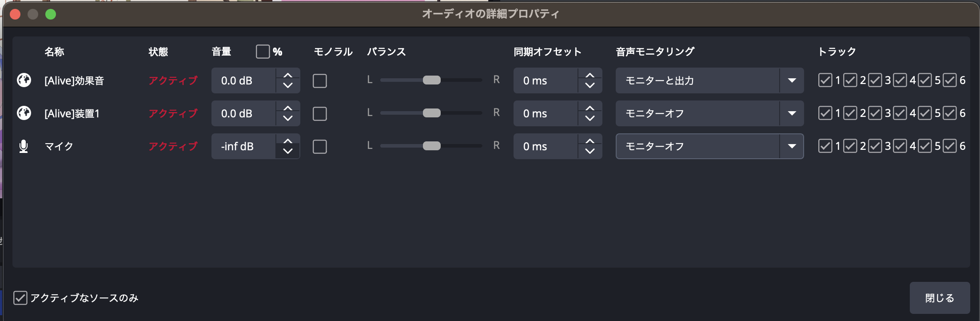Click the browser globe icon for [Alive]効果音
Viewport: 980px width, 321px height.
24,80
